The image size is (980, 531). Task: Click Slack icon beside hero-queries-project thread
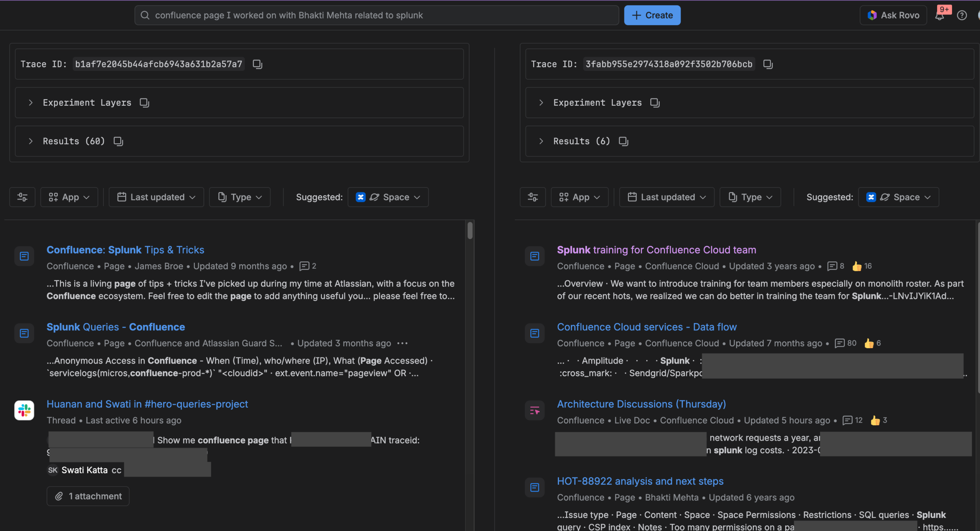pos(24,410)
